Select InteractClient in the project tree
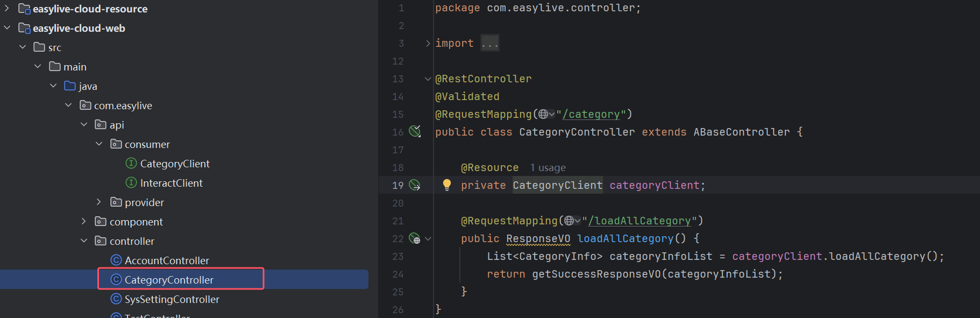980x318 pixels. [172, 183]
